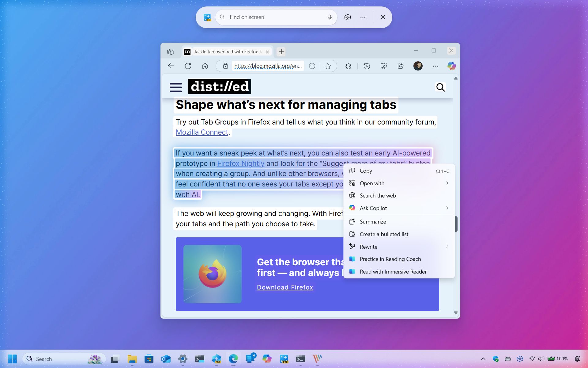The height and width of the screenshot is (368, 588).
Task: Switch to the Tackle tab overload tab
Action: [227, 52]
